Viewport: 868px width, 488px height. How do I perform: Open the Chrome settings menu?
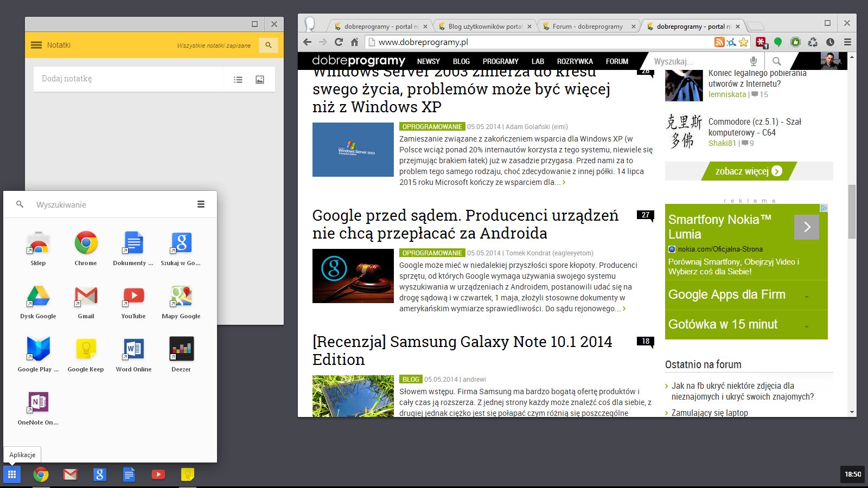847,42
